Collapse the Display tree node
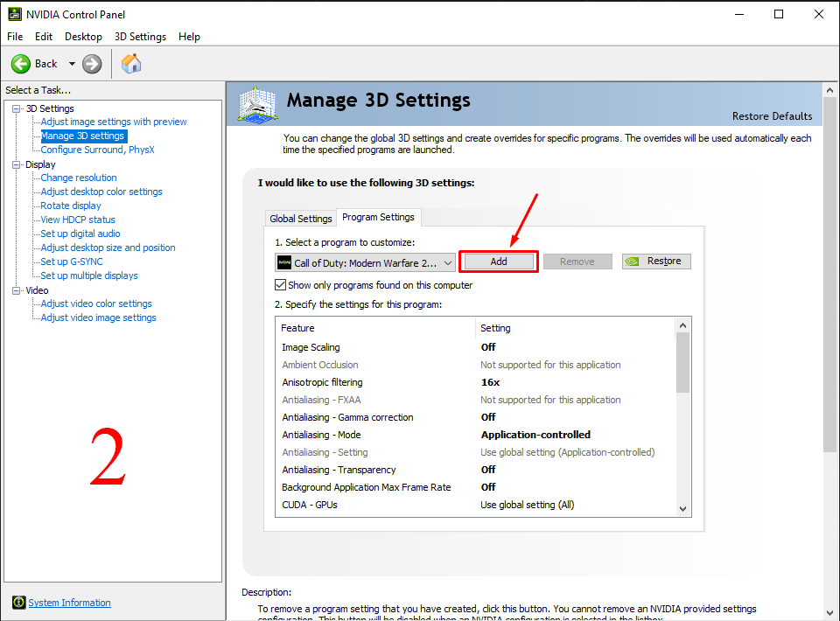Image resolution: width=840 pixels, height=621 pixels. [x=17, y=164]
